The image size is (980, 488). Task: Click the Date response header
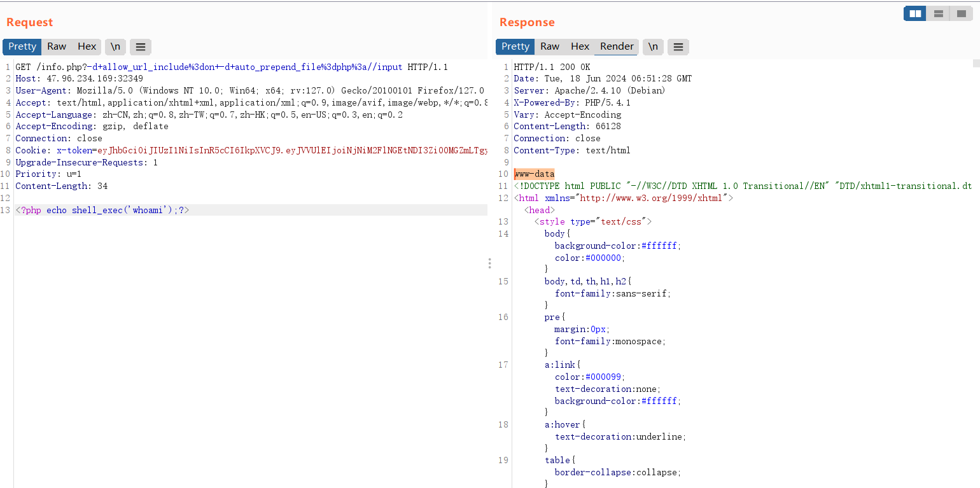click(603, 79)
